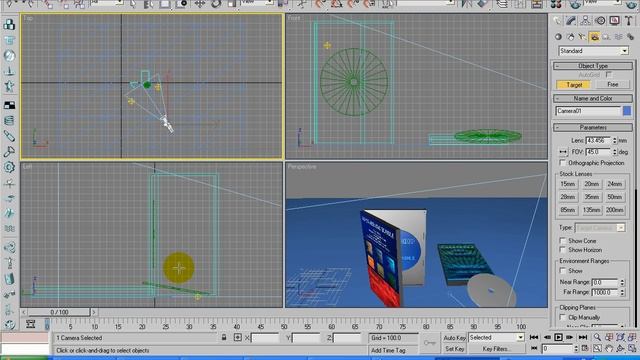Image resolution: width=640 pixels, height=360 pixels.
Task: Go to the start frame
Action: click(534, 338)
